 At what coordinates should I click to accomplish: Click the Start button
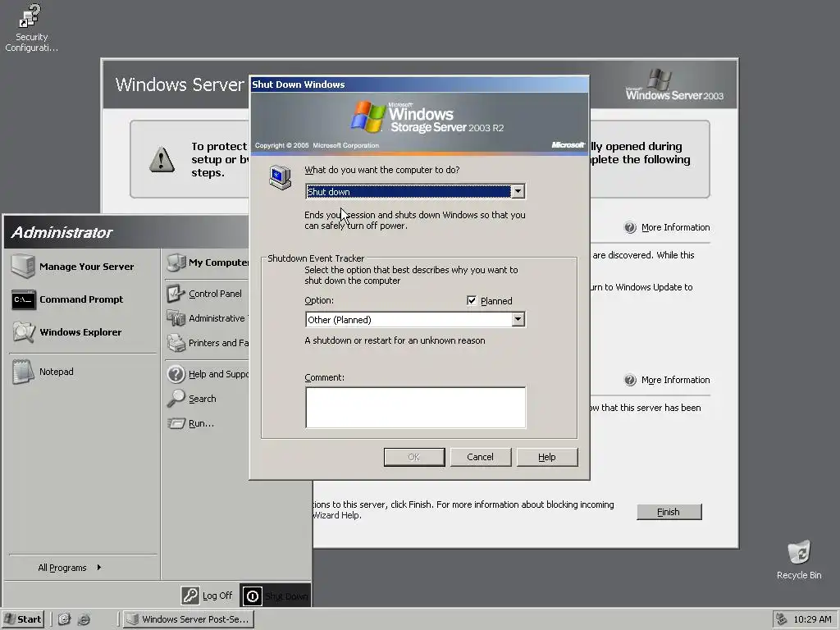22,619
